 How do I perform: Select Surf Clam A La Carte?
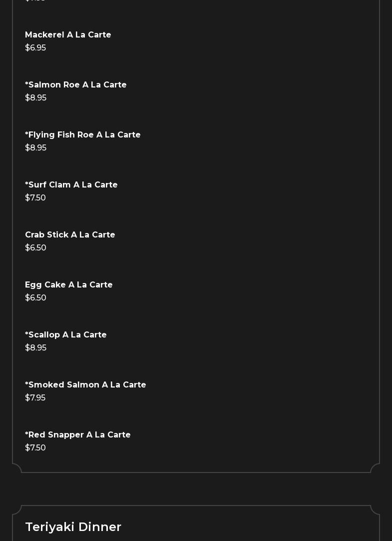pos(71,185)
